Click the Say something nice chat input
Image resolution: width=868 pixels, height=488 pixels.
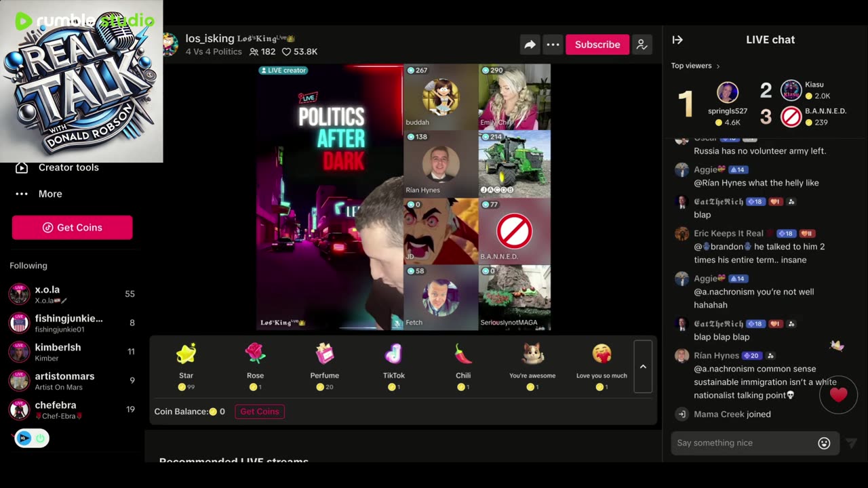tap(743, 443)
